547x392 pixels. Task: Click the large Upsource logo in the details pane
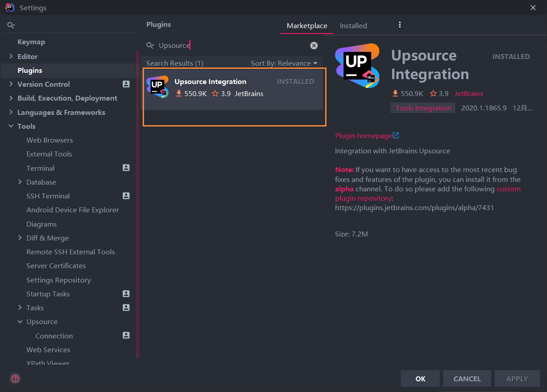(x=357, y=66)
